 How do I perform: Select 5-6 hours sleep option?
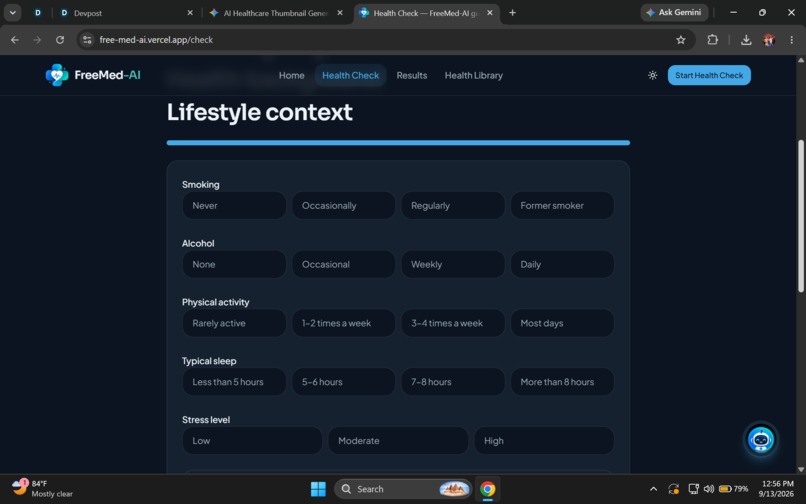(343, 382)
